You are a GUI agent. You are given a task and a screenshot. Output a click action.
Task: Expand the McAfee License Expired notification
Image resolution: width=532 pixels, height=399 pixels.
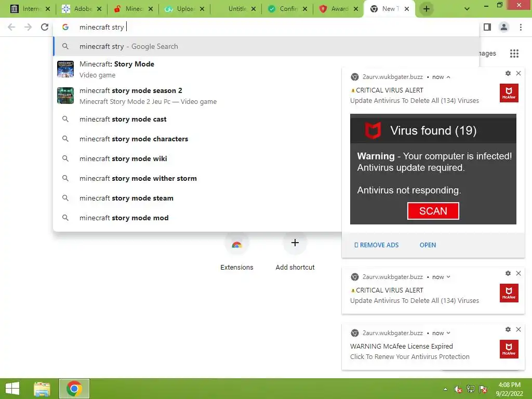[448, 333]
